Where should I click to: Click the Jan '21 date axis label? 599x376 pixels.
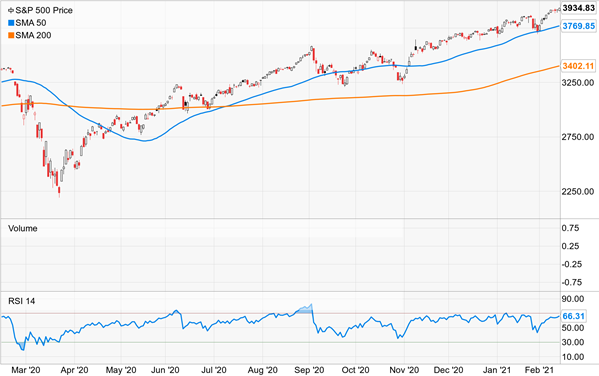[497, 370]
